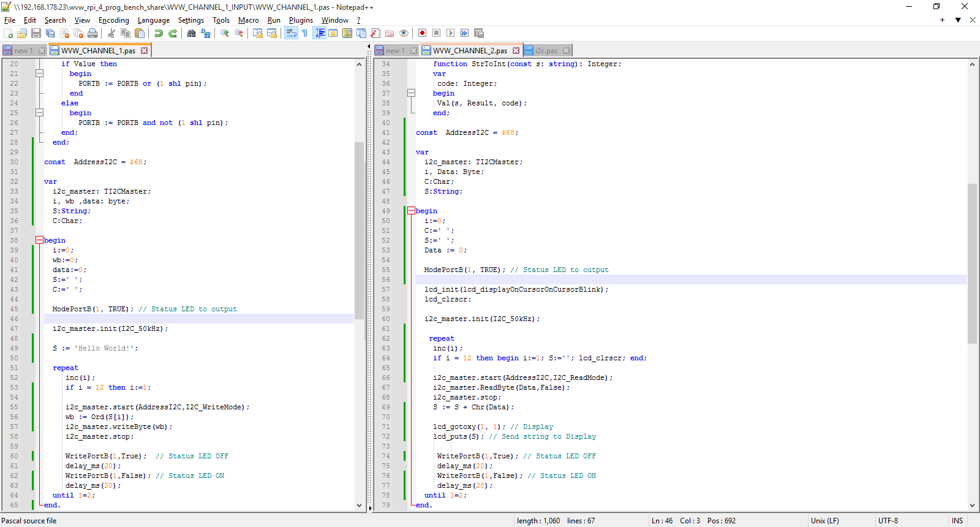980x527 pixels.
Task: Click the plus button at top right
Action: tap(942, 20)
